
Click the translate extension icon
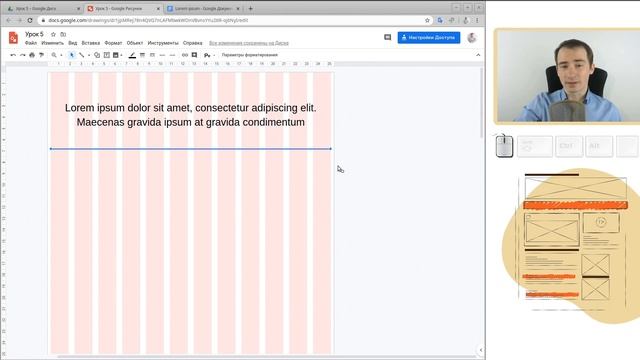(x=440, y=20)
